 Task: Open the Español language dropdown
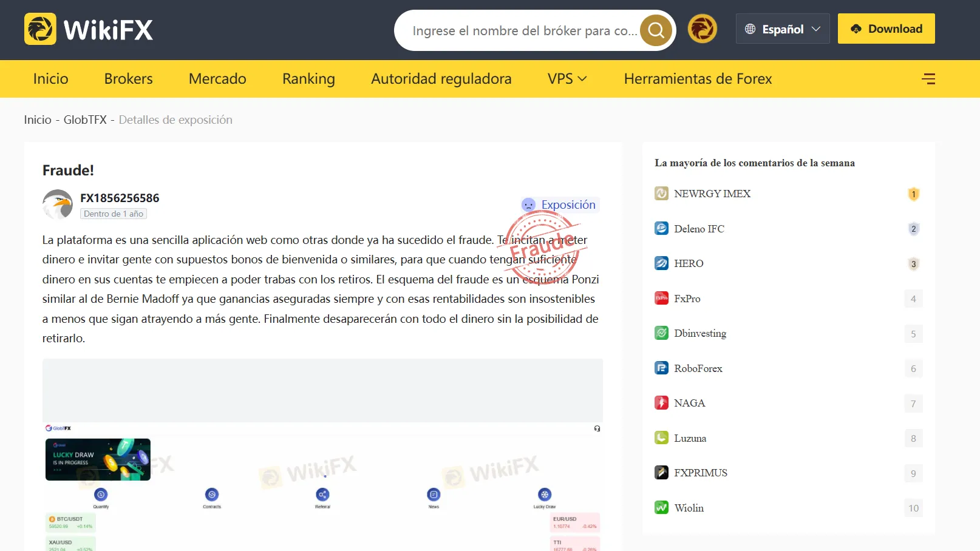783,29
